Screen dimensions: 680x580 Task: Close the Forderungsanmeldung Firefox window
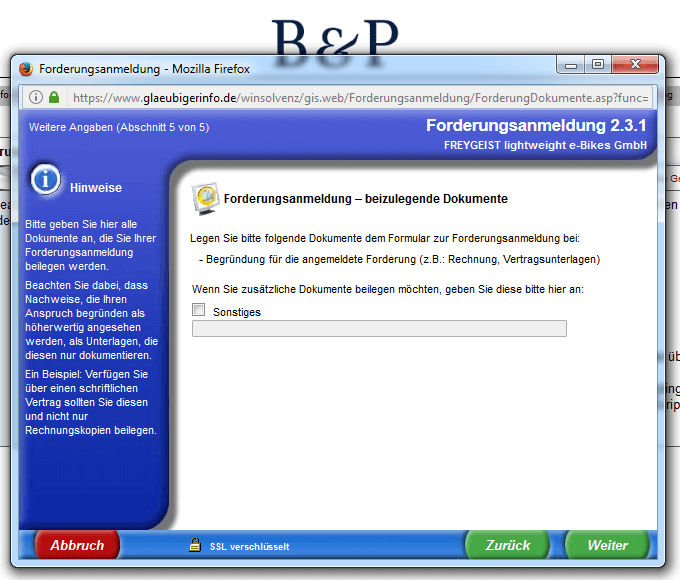click(x=635, y=65)
